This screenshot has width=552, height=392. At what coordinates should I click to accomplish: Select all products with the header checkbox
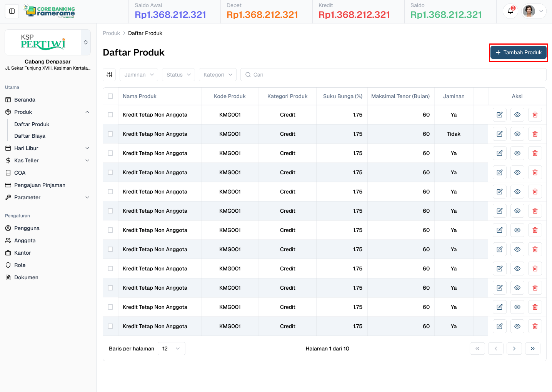coord(110,96)
